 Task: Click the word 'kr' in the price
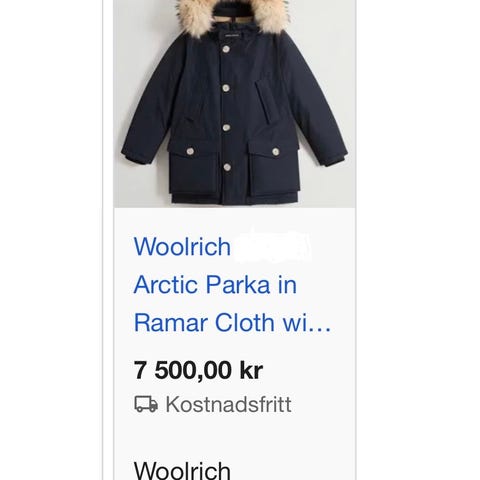pyautogui.click(x=251, y=370)
